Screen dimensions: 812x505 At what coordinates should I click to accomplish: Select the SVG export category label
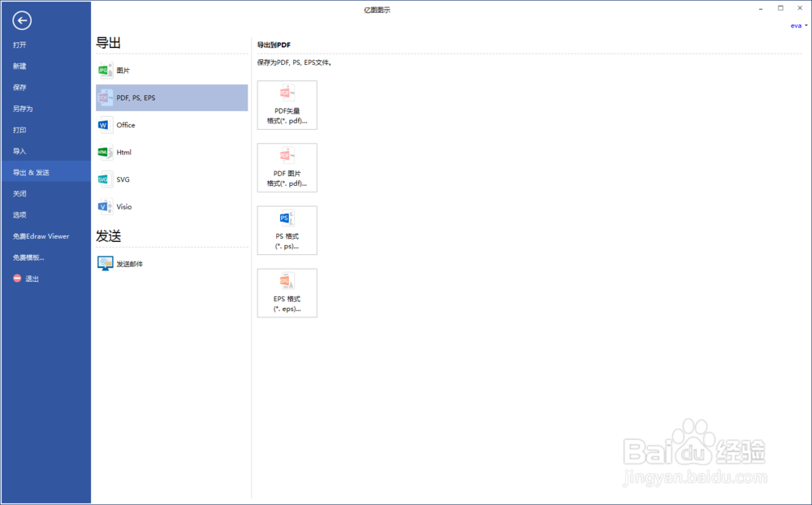coord(123,179)
